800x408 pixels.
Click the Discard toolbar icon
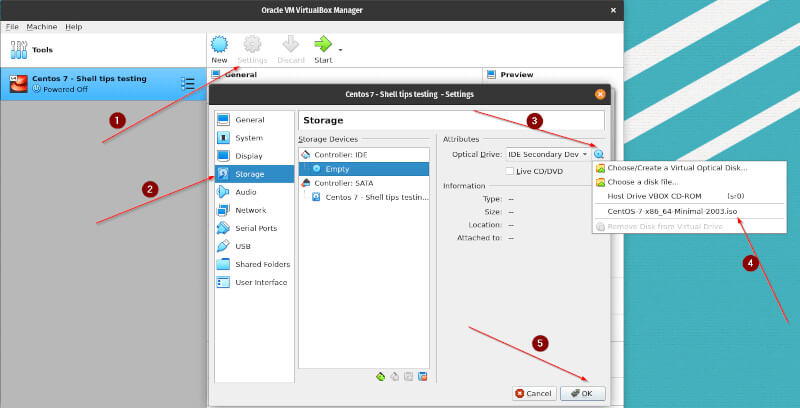coord(290,45)
